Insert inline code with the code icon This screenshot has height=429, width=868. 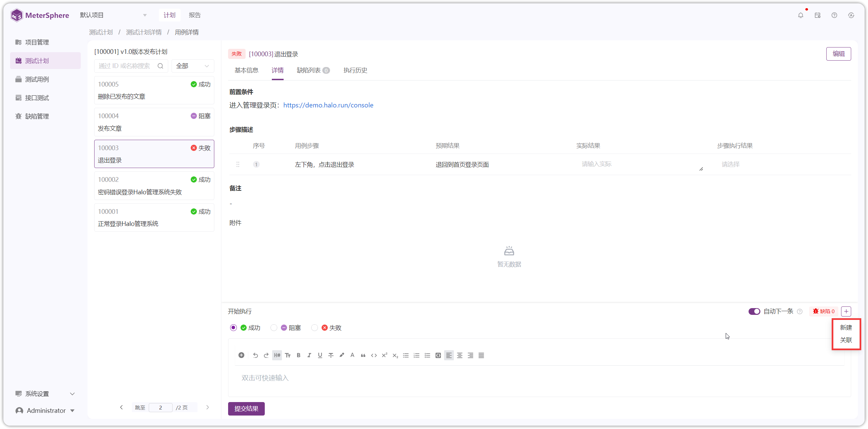374,355
